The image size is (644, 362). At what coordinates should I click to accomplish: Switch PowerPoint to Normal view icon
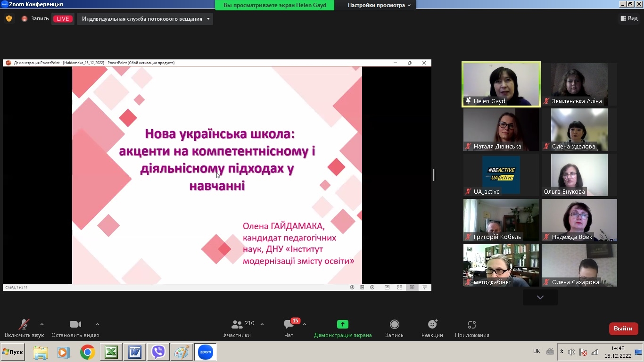(x=387, y=287)
